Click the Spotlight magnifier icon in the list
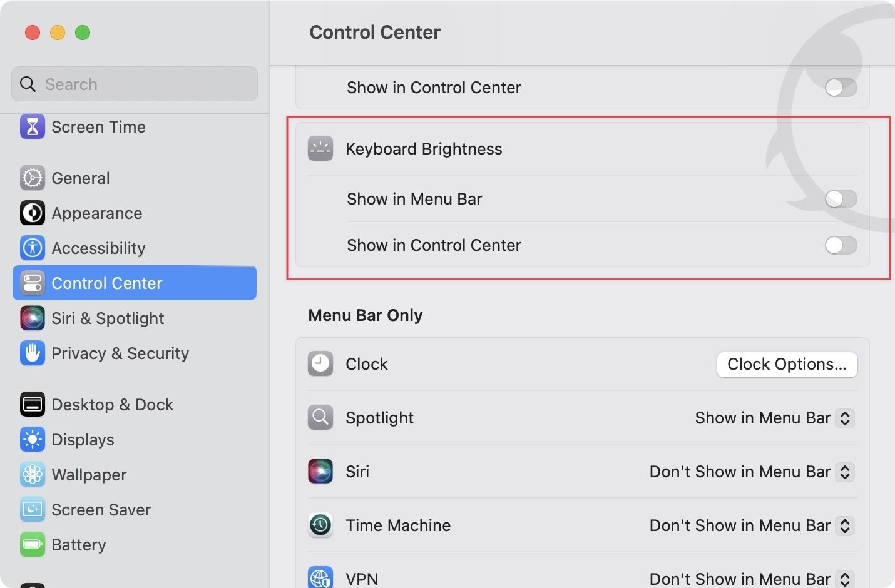The height and width of the screenshot is (588, 895). pos(320,418)
